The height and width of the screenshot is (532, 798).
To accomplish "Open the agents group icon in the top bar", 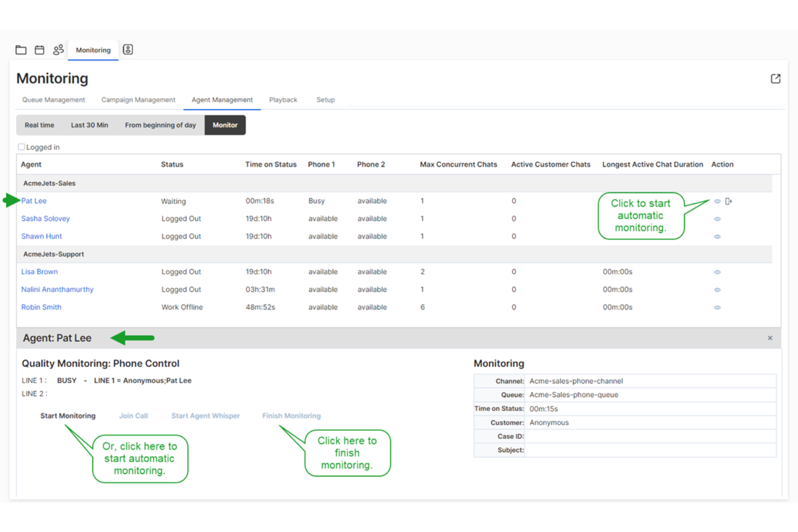I will click(x=58, y=49).
